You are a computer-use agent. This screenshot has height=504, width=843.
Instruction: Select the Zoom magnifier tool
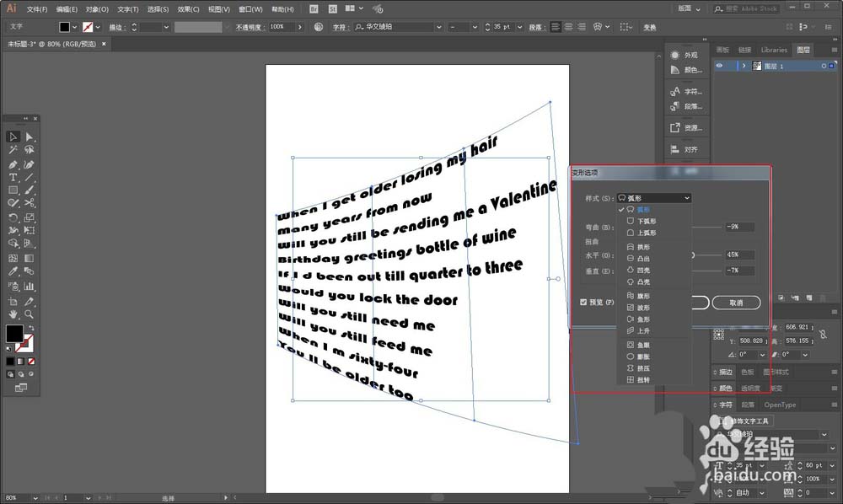[29, 314]
